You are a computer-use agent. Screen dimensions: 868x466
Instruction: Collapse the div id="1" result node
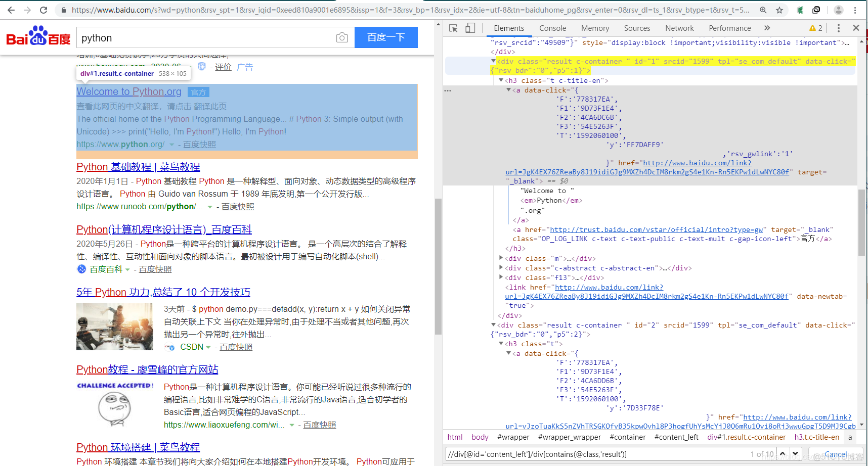(494, 61)
